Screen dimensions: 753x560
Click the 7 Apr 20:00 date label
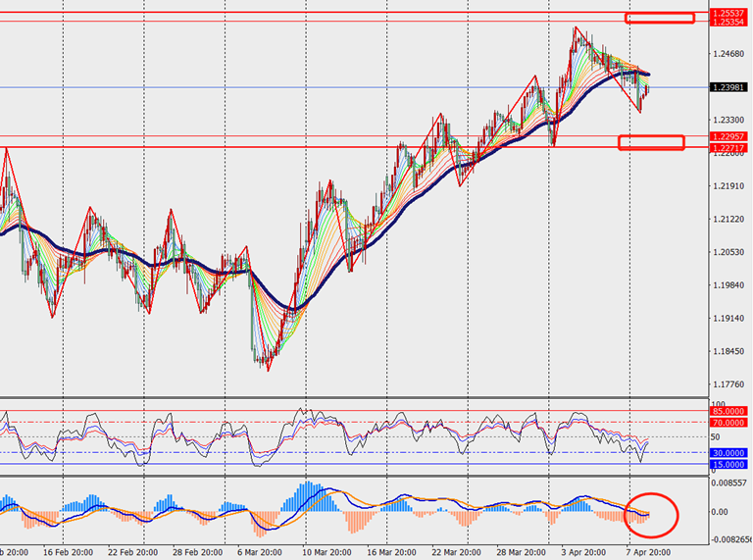coord(648,552)
